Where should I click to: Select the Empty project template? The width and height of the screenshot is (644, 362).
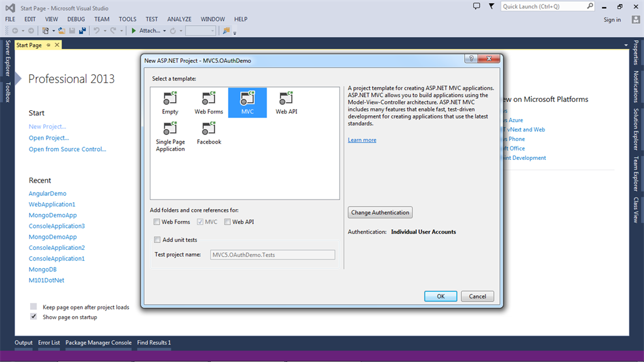coord(170,103)
